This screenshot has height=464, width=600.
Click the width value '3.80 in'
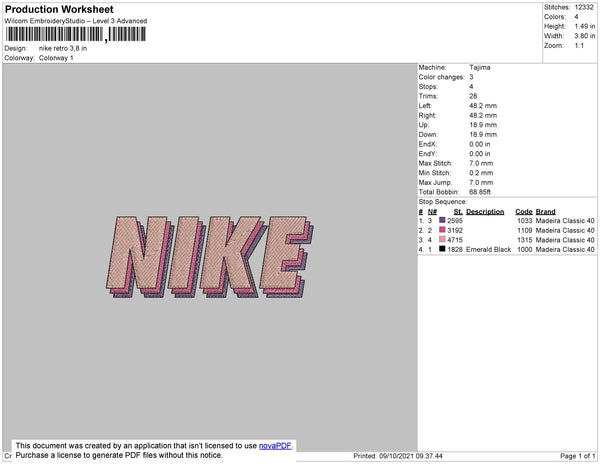point(585,36)
